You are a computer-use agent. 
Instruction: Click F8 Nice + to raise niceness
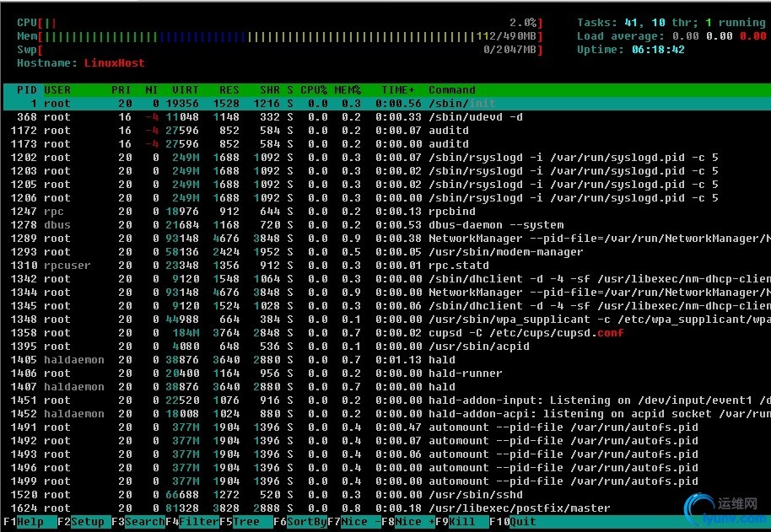[408, 522]
